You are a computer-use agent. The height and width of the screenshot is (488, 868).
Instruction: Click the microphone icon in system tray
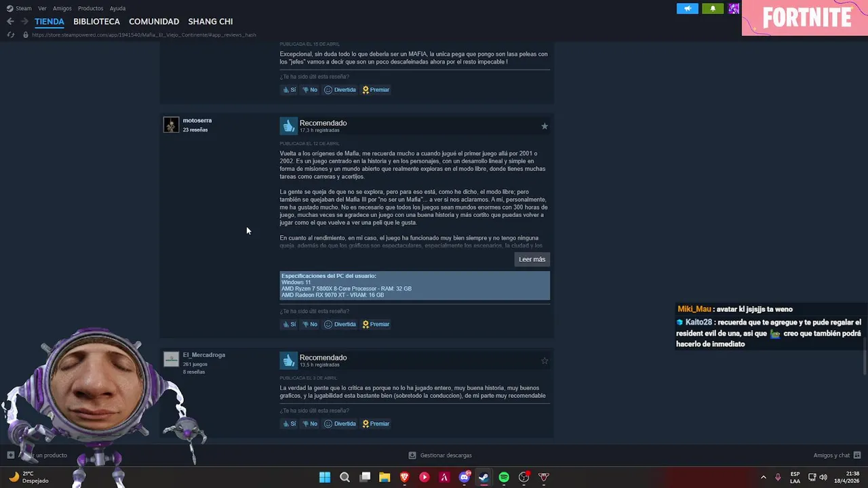pos(778,477)
